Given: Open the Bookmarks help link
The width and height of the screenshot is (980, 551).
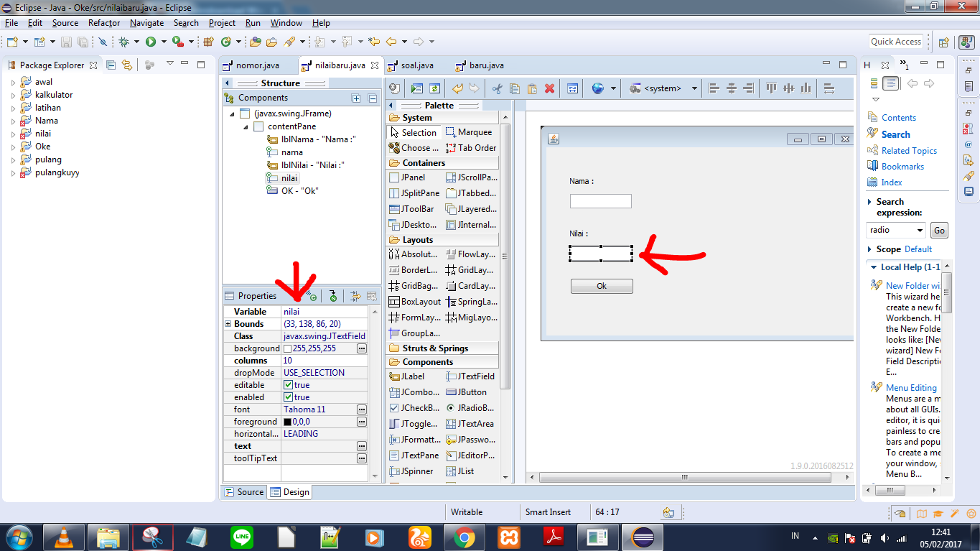Looking at the screenshot, I should pos(902,167).
